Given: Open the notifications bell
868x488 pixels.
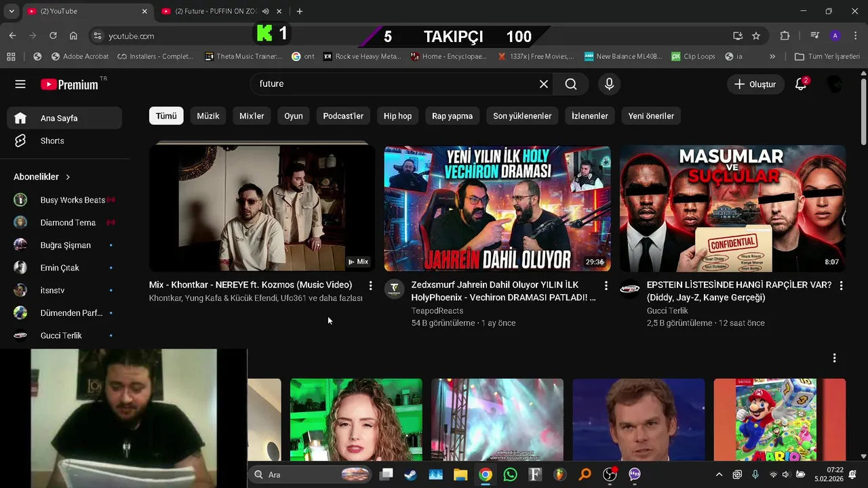Looking at the screenshot, I should pyautogui.click(x=801, y=84).
